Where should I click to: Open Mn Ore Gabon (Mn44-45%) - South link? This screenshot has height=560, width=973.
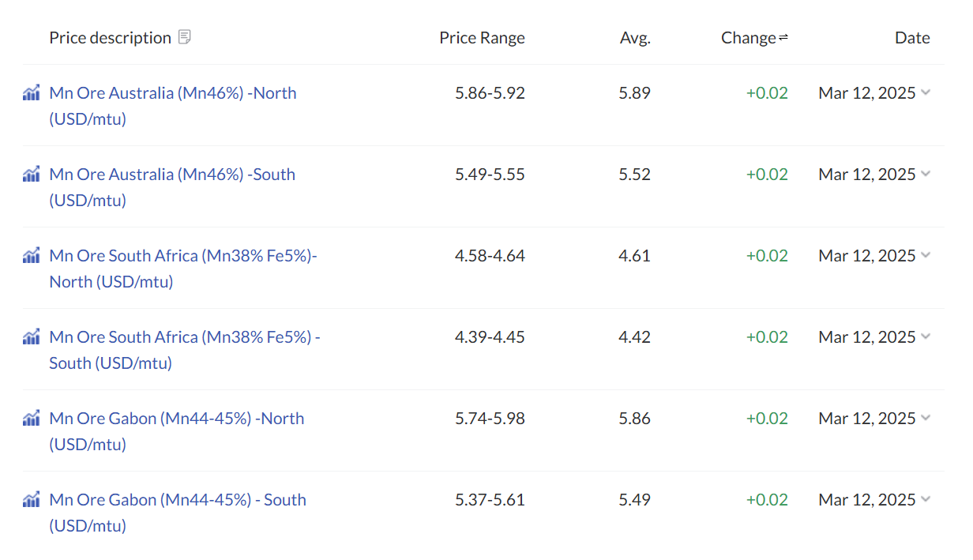point(178,513)
